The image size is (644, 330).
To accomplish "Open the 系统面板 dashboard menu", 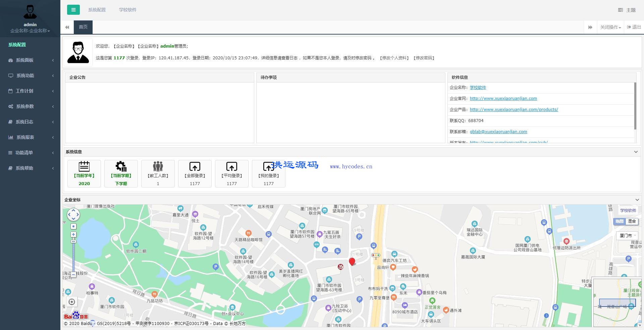I will click(30, 60).
